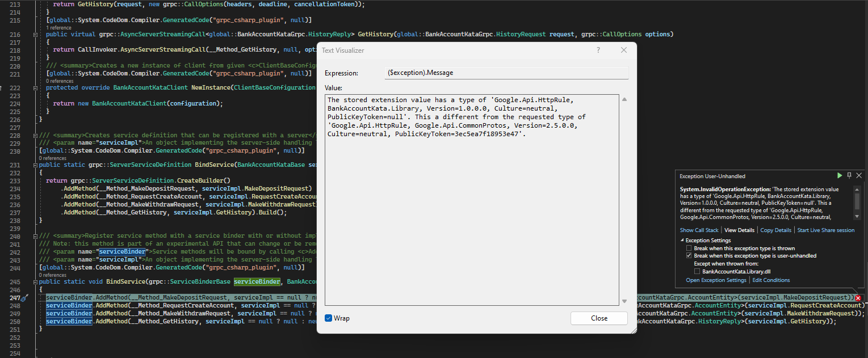This screenshot has height=358, width=868.
Task: Click the Expression field in Text Visualizer
Action: coord(506,73)
